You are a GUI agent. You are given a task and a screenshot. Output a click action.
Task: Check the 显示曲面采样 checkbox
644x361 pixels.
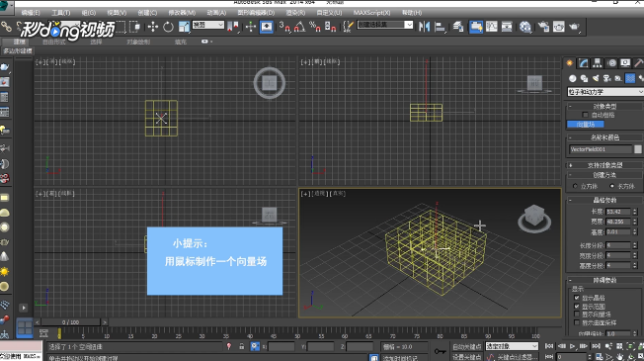coord(577,322)
